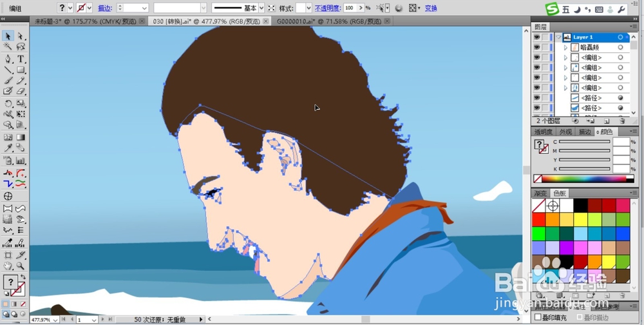644x325 pixels.
Task: Click the Sogou soft keyboard icon
Action: click(599, 10)
